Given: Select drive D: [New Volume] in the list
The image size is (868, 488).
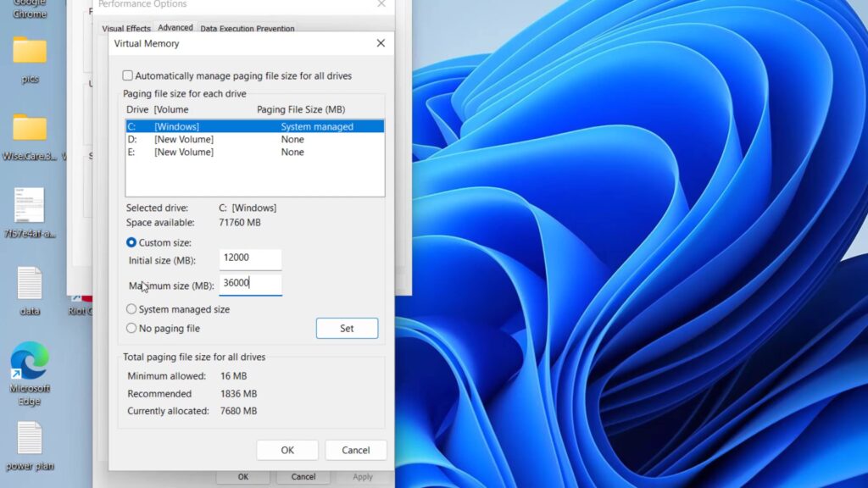Looking at the screenshot, I should tap(212, 139).
